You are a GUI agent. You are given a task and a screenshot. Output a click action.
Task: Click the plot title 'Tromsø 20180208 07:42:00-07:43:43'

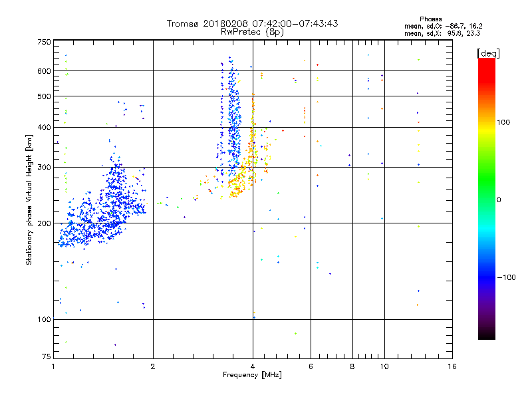[x=252, y=23]
